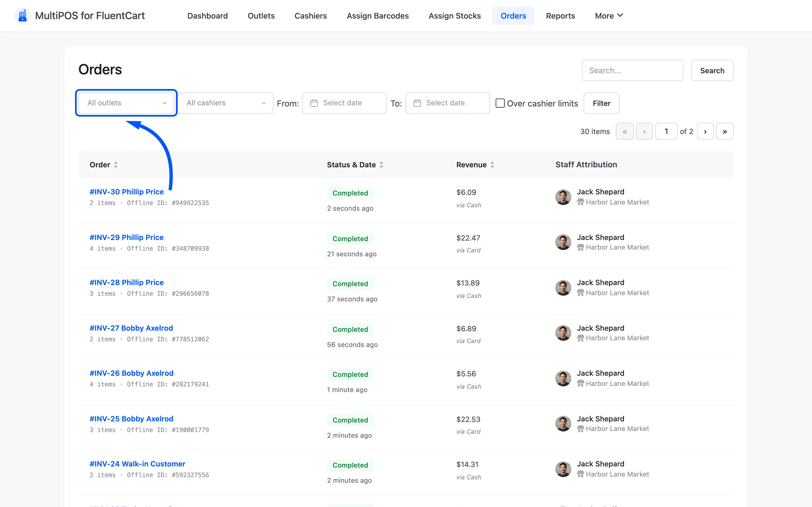This screenshot has height=507, width=812.
Task: Click the MultiPOS building logo icon
Action: (23, 16)
